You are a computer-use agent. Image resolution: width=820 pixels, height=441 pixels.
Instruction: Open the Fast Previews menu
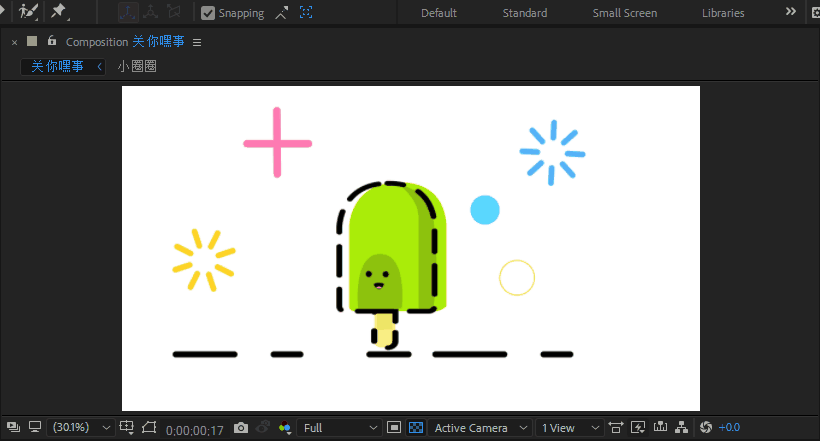638,427
